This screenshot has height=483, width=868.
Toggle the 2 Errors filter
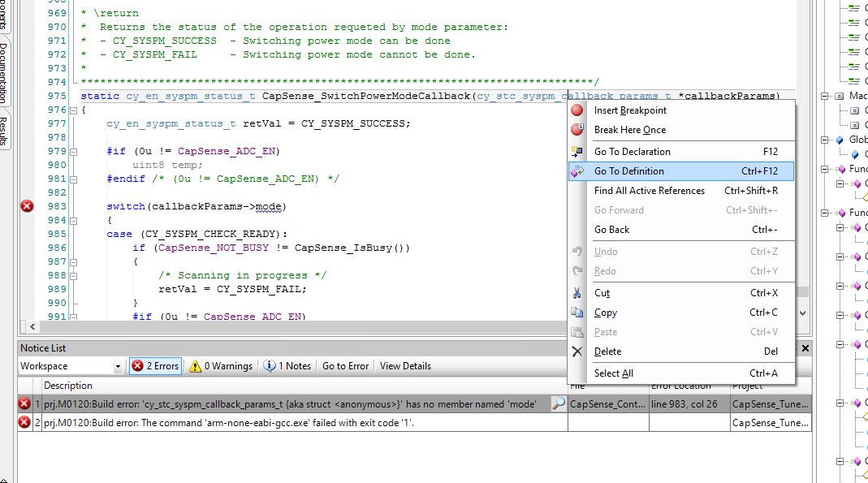[155, 366]
